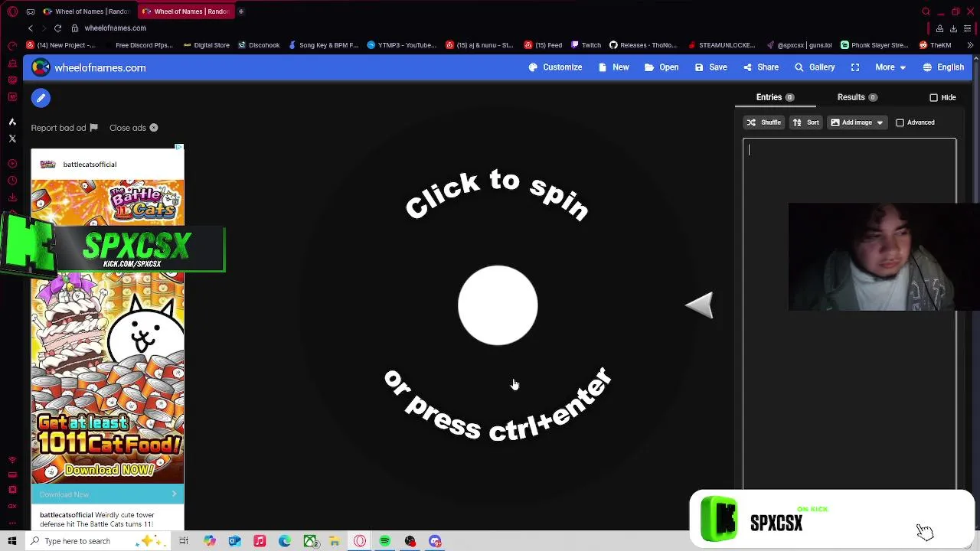Image resolution: width=980 pixels, height=551 pixels.
Task: Switch to the Entries tab
Action: pos(775,97)
